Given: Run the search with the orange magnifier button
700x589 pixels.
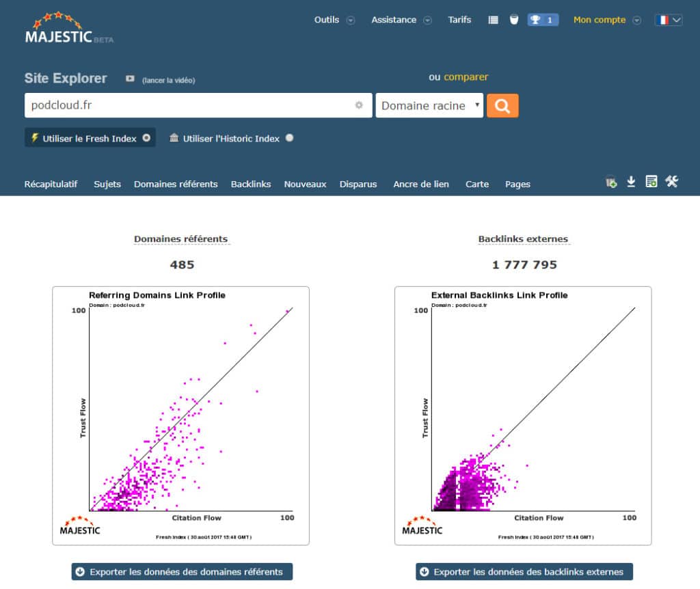Looking at the screenshot, I should click(x=502, y=106).
